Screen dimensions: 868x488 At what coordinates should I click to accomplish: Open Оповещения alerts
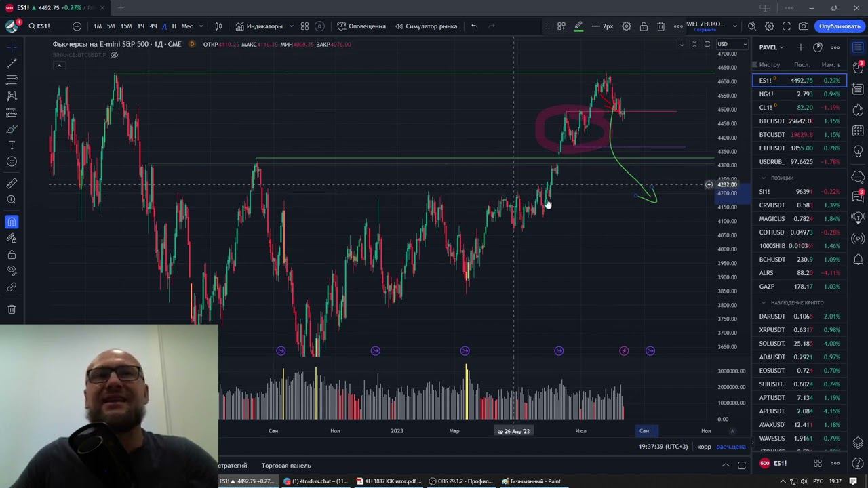point(361,26)
